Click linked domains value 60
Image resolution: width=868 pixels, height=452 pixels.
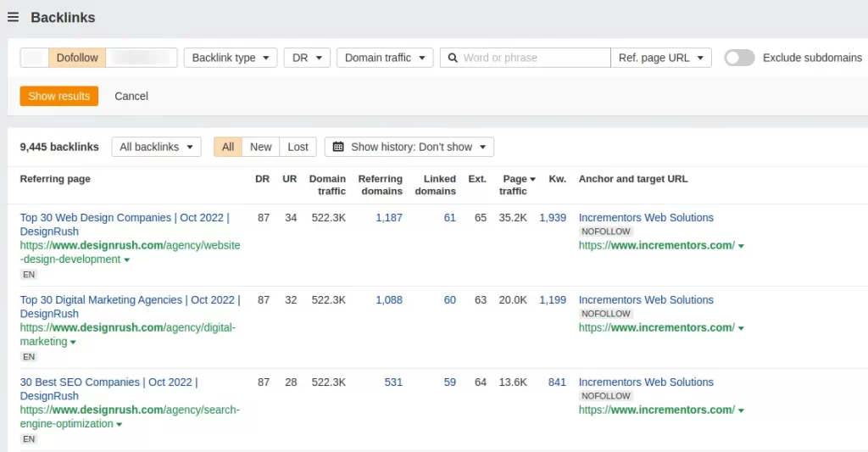(x=450, y=300)
